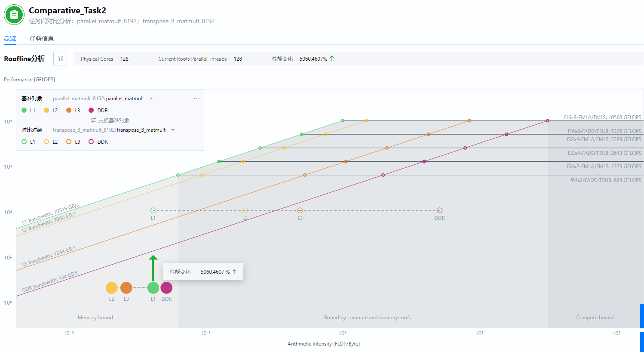Click the f64x2-FMLA/FMLS: 1329 GFLOPS label
Viewport: 644px width, 352px height.
604,167
